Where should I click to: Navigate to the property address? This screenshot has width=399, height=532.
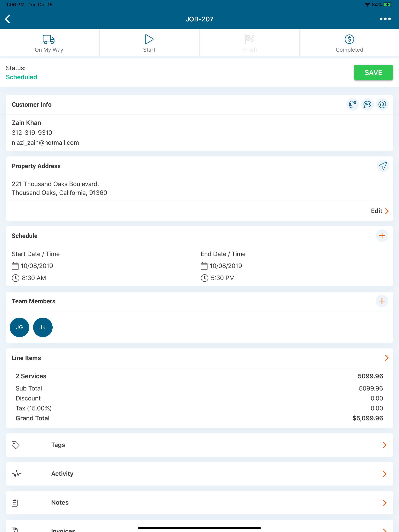(383, 166)
